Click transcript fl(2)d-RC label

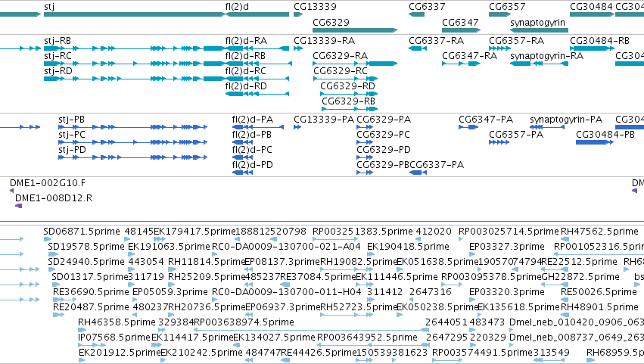246,71
